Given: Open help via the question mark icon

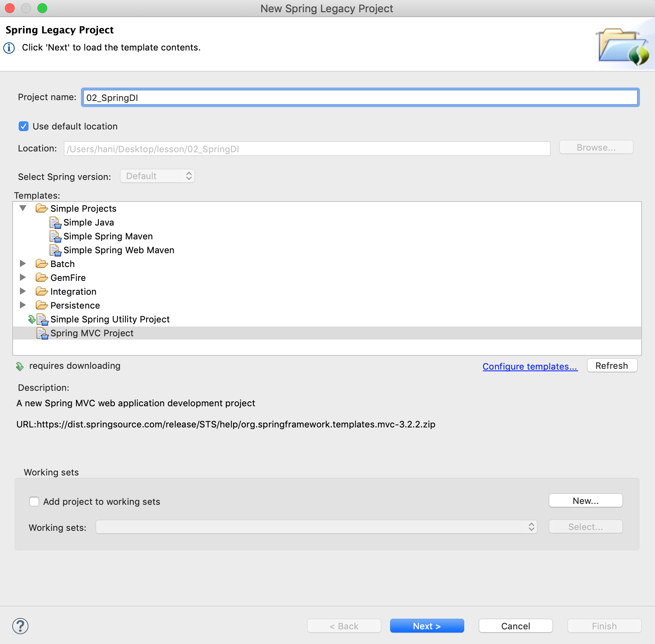Looking at the screenshot, I should (x=20, y=626).
